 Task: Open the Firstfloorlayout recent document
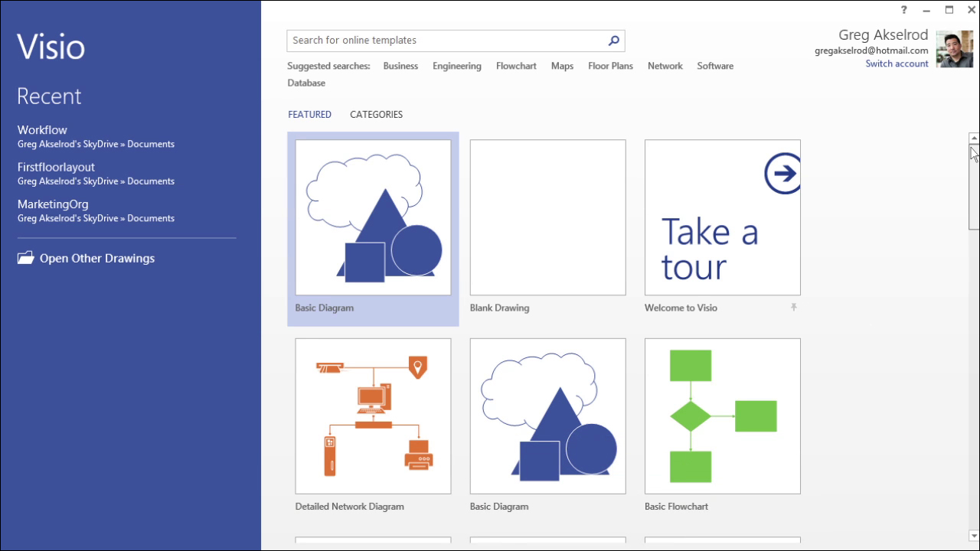coord(56,167)
